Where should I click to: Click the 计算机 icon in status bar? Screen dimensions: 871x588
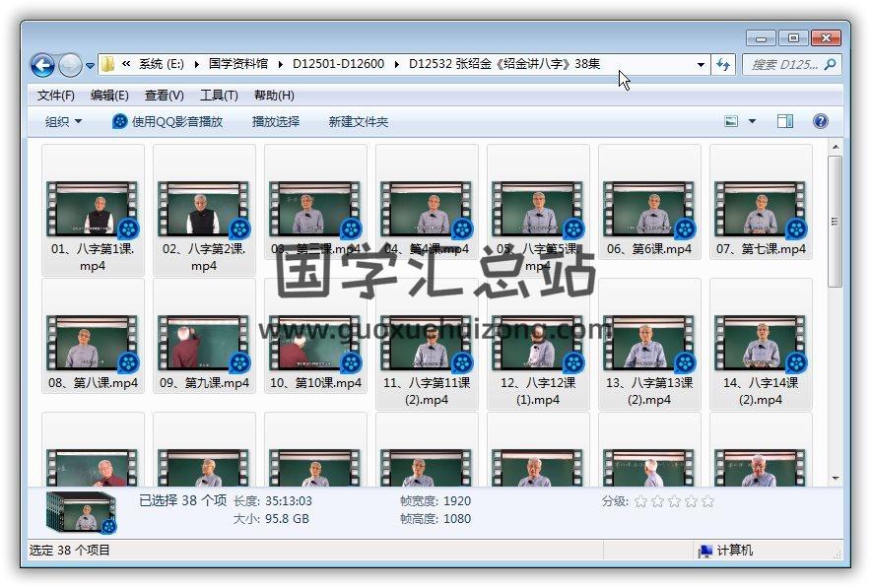[705, 551]
